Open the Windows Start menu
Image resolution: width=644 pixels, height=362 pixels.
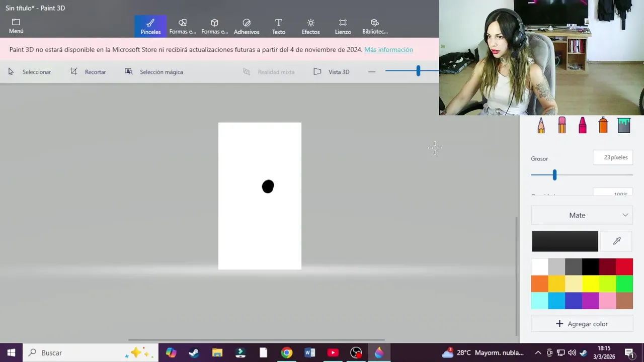(x=11, y=353)
